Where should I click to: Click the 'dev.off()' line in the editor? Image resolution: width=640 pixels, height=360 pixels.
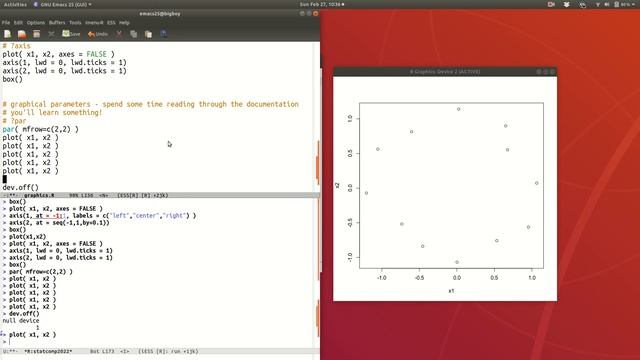click(x=20, y=188)
